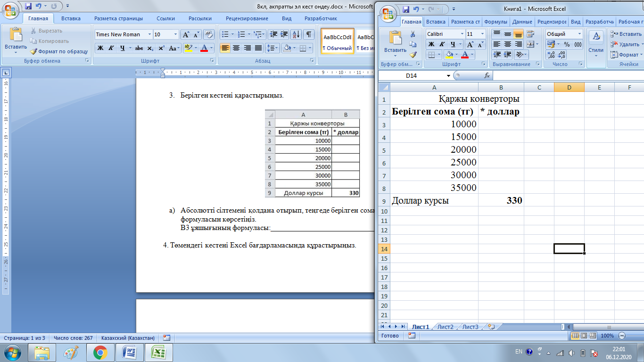Click Wrap Text icon in Excel
This screenshot has width=644, height=362.
click(x=530, y=34)
